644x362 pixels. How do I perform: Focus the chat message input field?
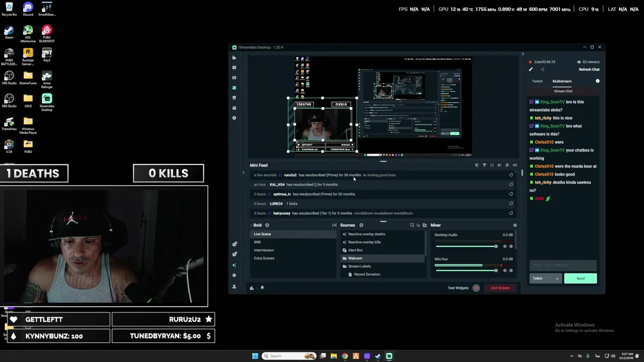click(563, 265)
